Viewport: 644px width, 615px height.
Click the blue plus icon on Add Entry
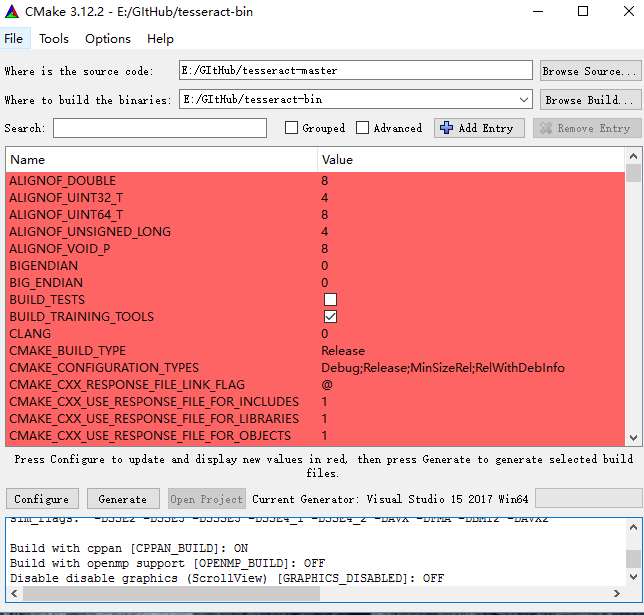446,128
